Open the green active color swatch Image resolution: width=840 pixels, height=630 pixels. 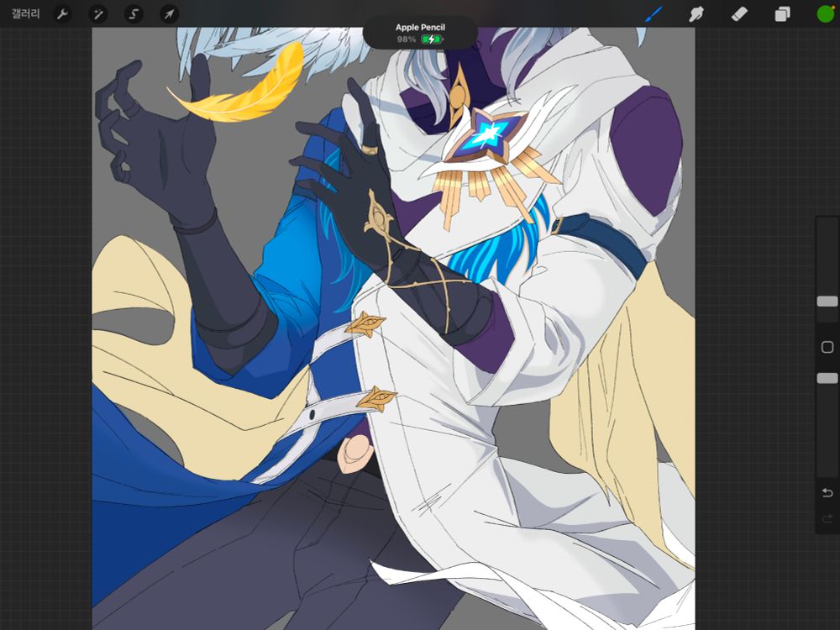(826, 14)
